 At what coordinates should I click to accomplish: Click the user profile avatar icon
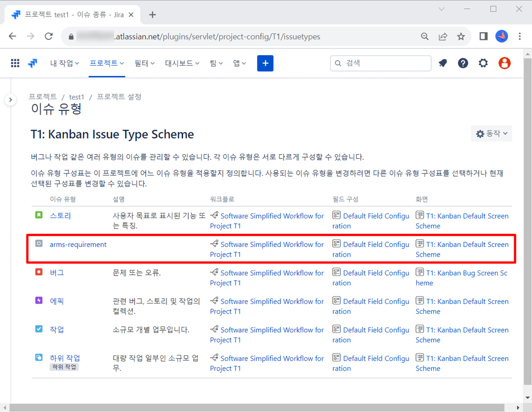click(504, 63)
